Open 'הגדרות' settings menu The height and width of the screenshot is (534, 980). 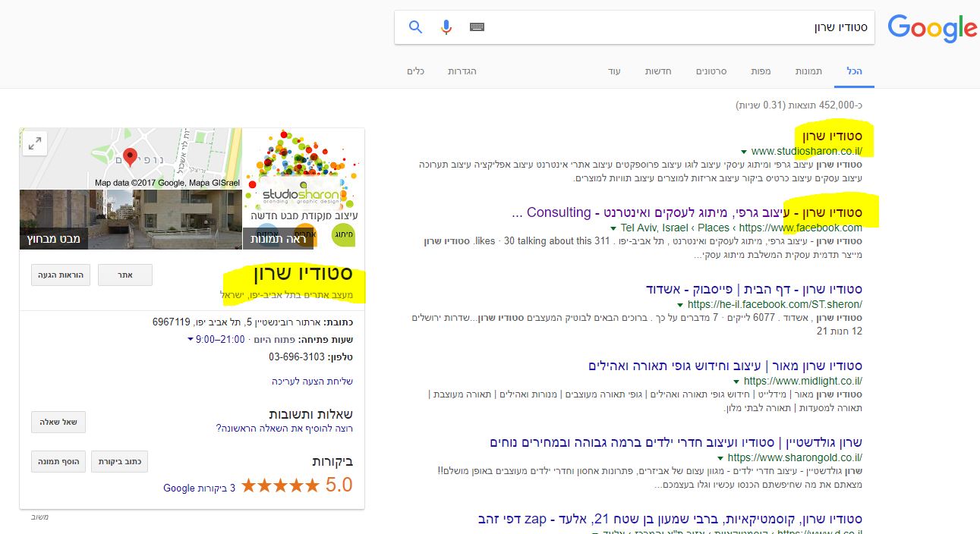point(462,71)
